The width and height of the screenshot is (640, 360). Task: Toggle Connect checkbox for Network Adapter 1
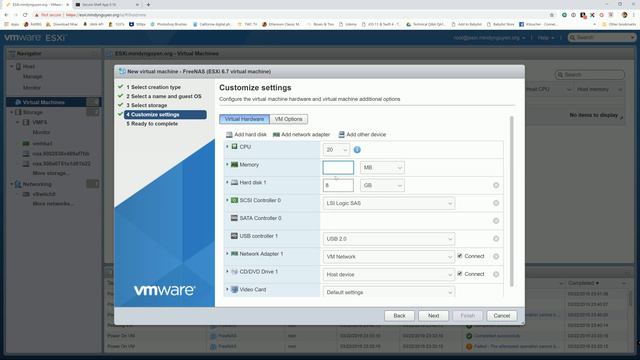(x=460, y=256)
